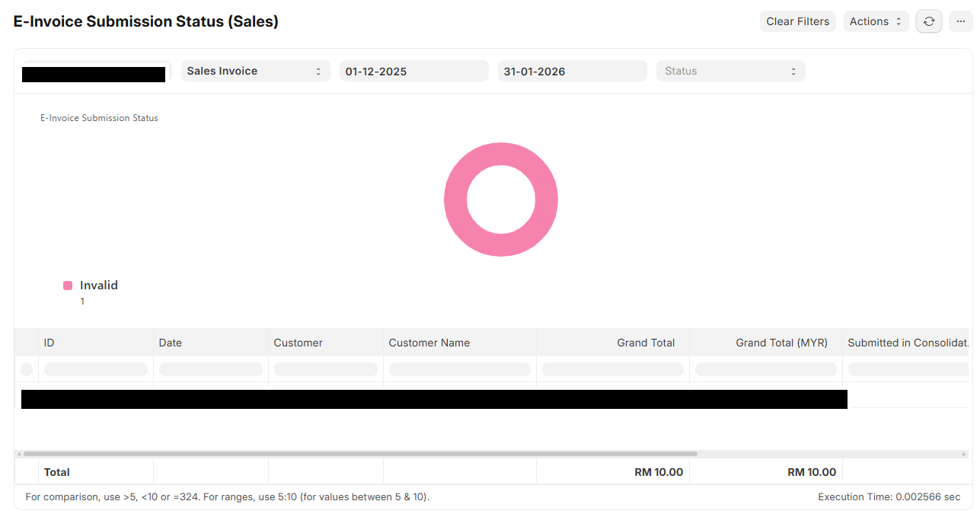Image resolution: width=980 pixels, height=517 pixels.
Task: Open the three-dots more options menu
Action: click(x=960, y=21)
